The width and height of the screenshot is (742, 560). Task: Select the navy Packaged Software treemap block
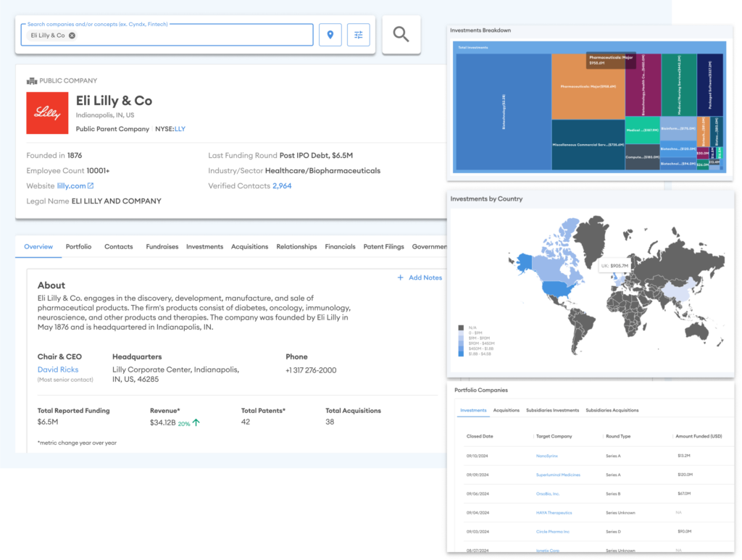tap(710, 85)
